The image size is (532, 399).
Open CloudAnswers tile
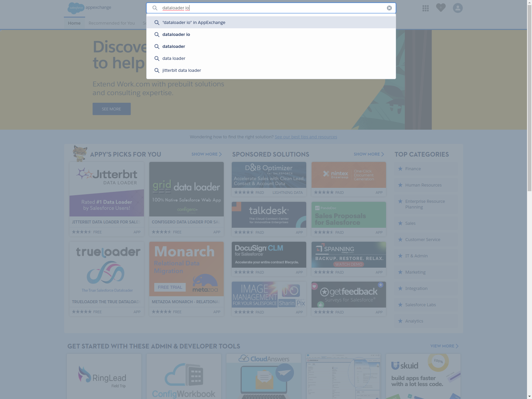(264, 376)
